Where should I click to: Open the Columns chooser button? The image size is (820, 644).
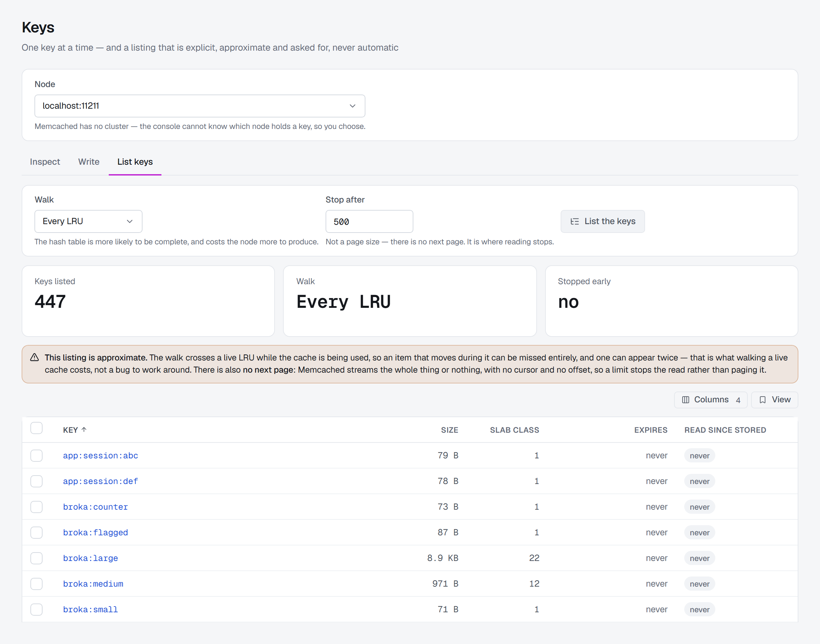click(x=711, y=400)
